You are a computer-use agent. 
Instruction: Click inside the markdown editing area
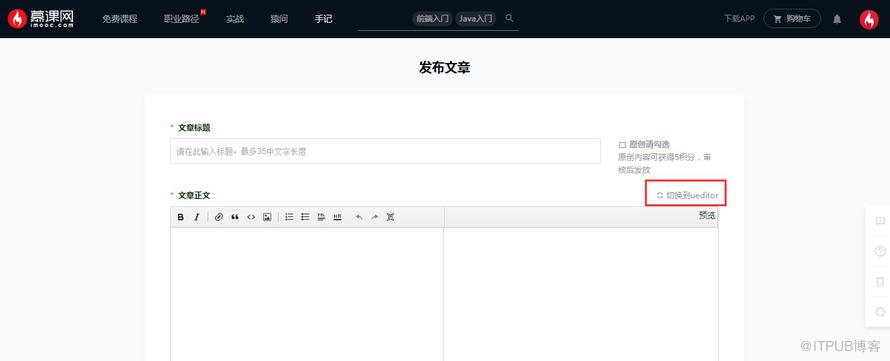[x=307, y=294]
